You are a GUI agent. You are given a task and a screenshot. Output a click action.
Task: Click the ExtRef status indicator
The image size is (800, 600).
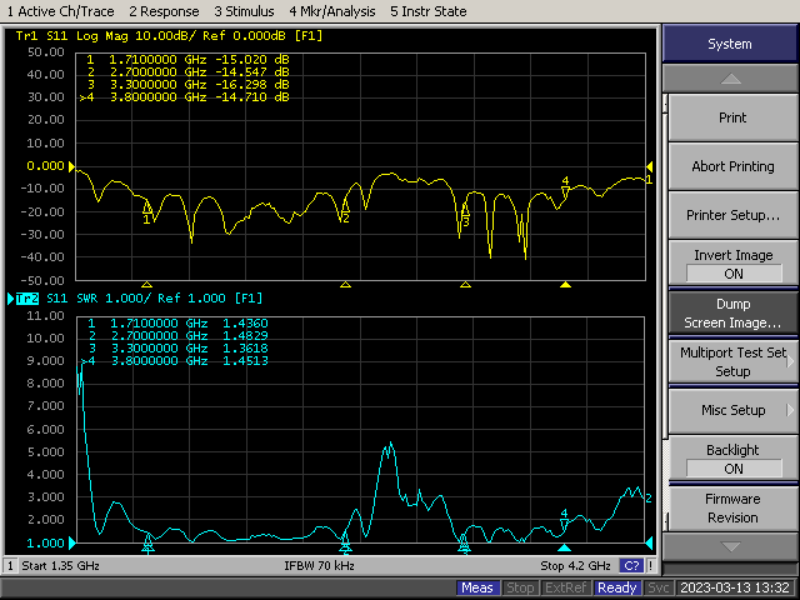pyautogui.click(x=565, y=588)
